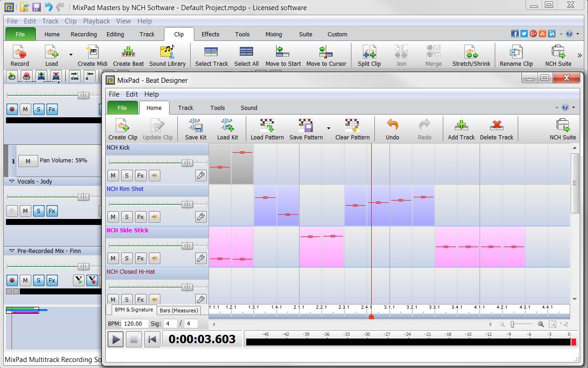The height and width of the screenshot is (368, 588).
Task: Switch to the Bars (Measures) view
Action: coord(179,310)
